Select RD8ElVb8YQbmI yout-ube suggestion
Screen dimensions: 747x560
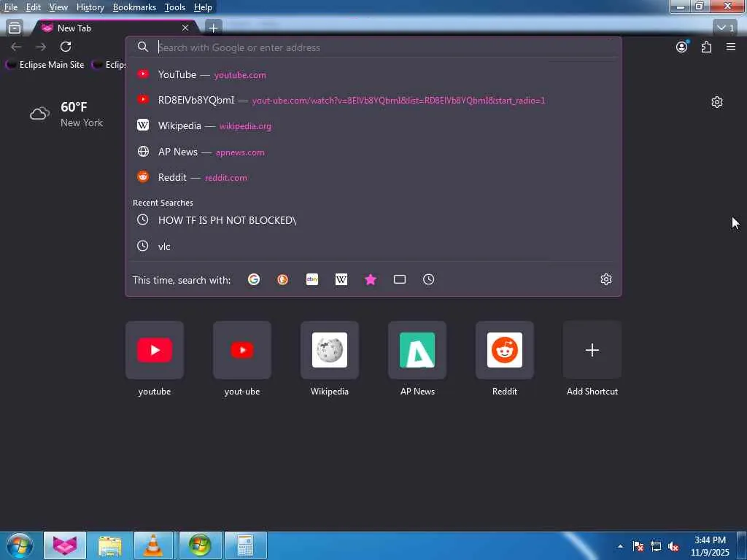373,100
